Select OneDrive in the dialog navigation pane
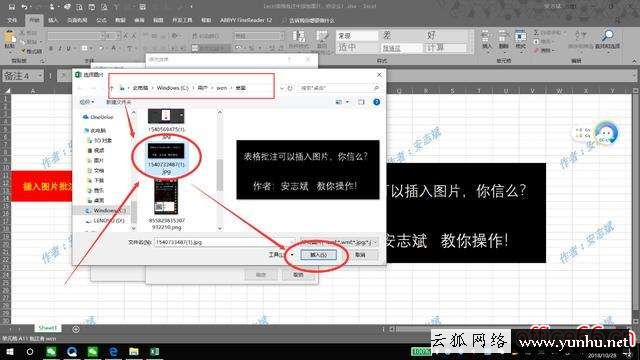Viewport: 640px width, 360px height. (x=99, y=117)
